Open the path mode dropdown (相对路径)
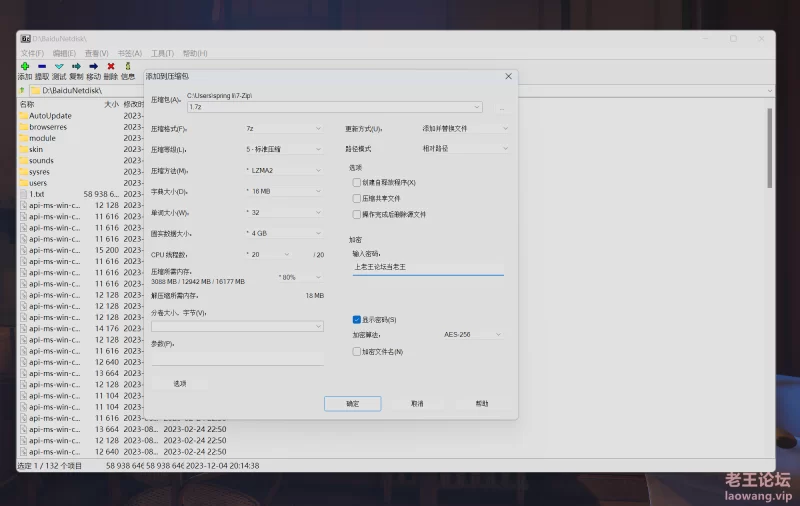 (x=465, y=148)
